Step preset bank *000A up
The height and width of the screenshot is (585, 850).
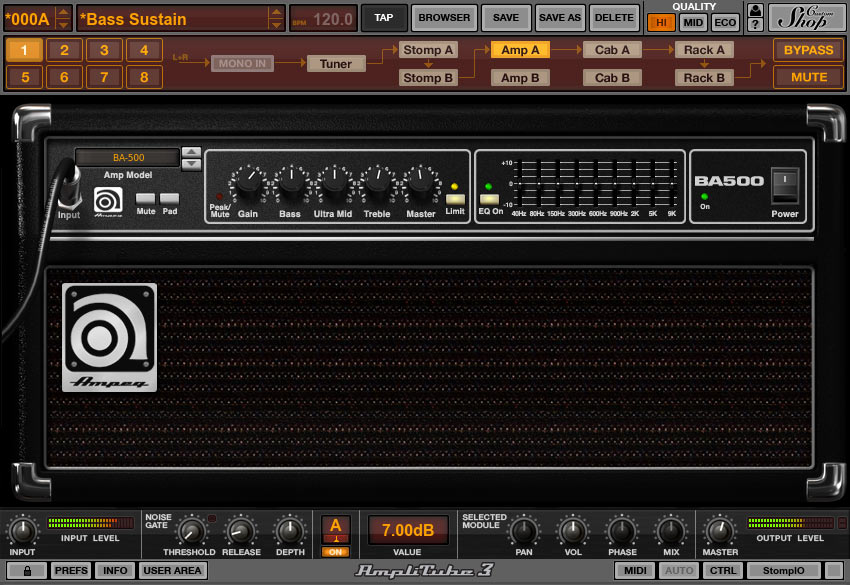[x=63, y=12]
